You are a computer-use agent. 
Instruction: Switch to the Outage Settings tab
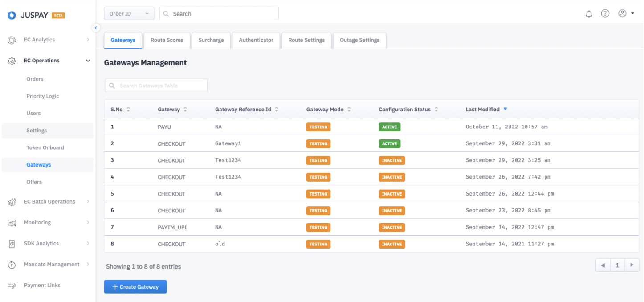tap(360, 40)
